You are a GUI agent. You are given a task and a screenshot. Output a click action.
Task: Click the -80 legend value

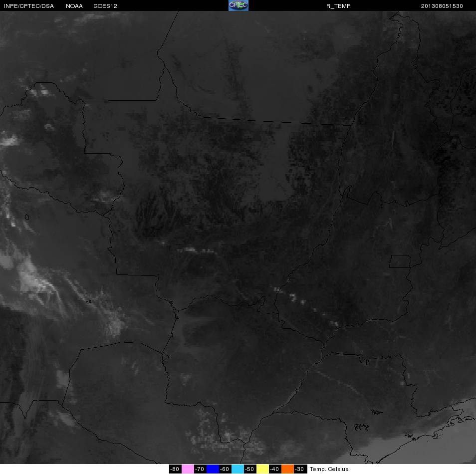175,469
